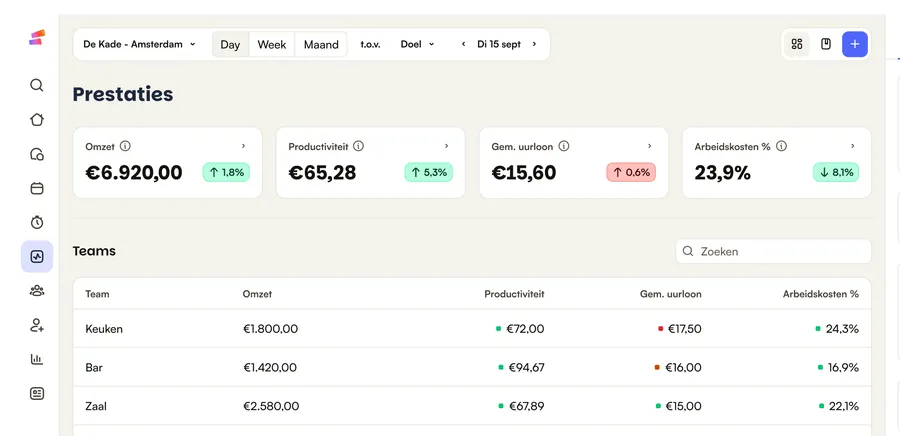Expand the Productiviteit card chevron
This screenshot has width=900, height=436.
[447, 146]
